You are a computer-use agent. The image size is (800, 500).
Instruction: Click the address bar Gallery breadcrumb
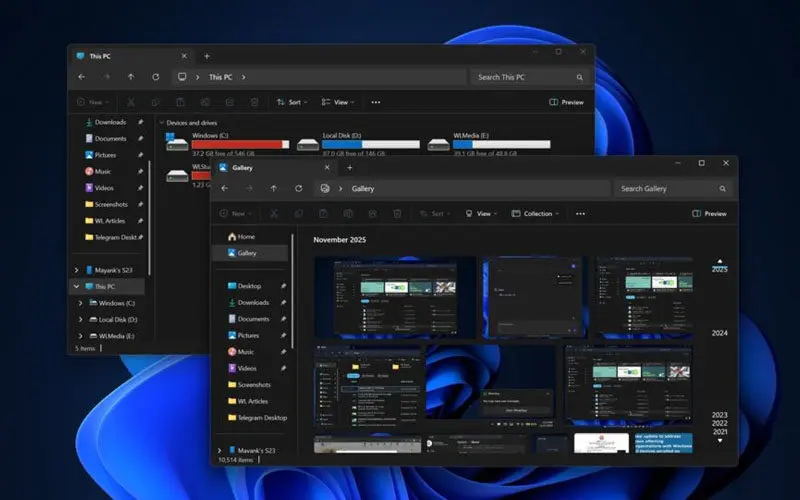[x=363, y=189]
